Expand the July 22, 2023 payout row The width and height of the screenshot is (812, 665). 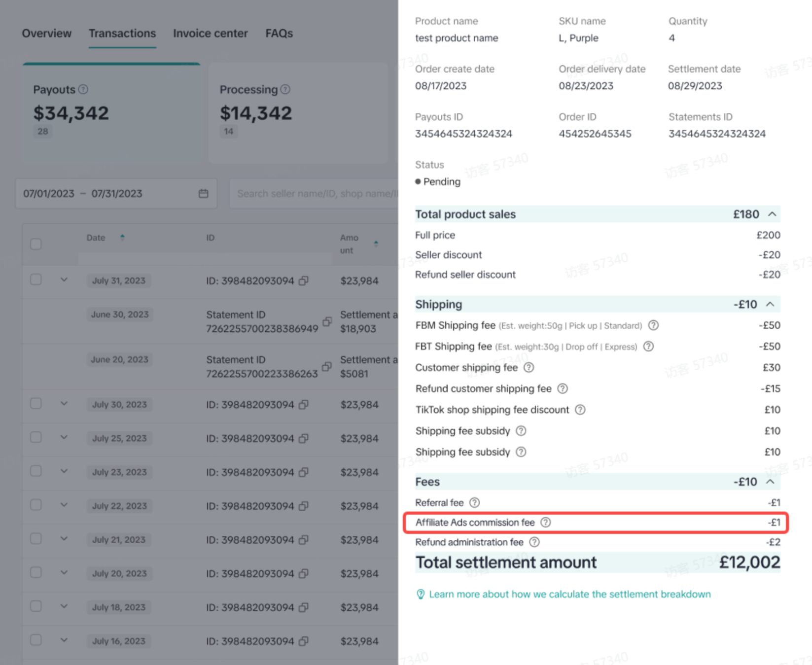coord(64,505)
